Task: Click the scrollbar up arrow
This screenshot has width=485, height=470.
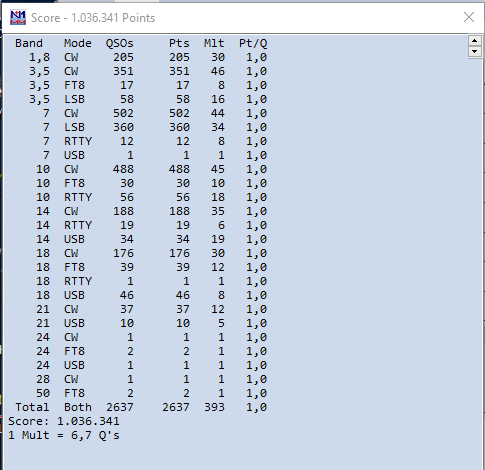Action: [474, 41]
